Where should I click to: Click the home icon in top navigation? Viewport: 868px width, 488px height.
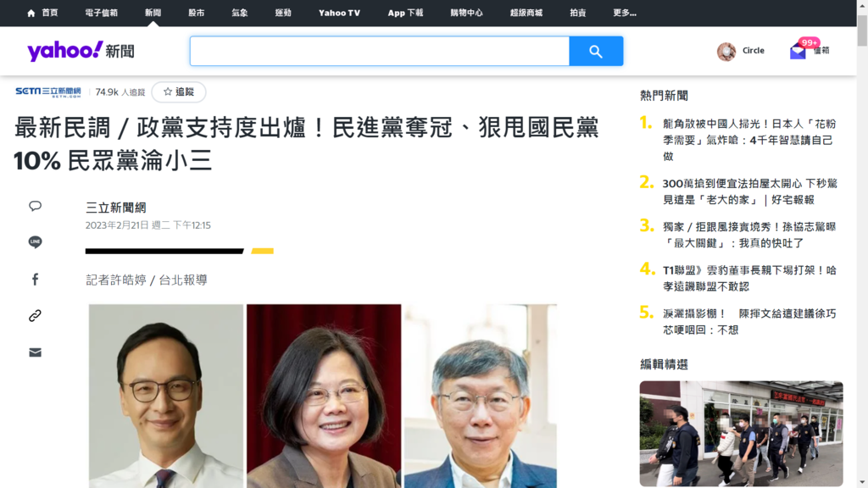click(x=31, y=13)
